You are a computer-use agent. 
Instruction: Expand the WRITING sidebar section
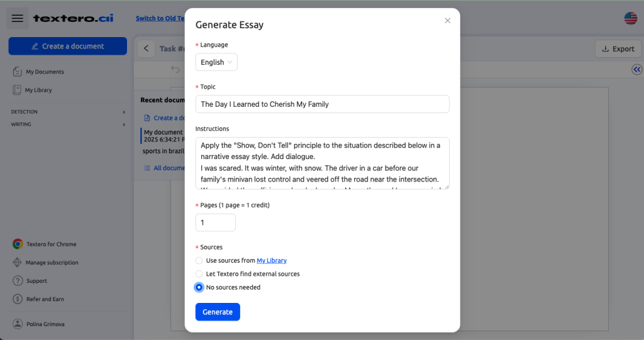point(68,124)
